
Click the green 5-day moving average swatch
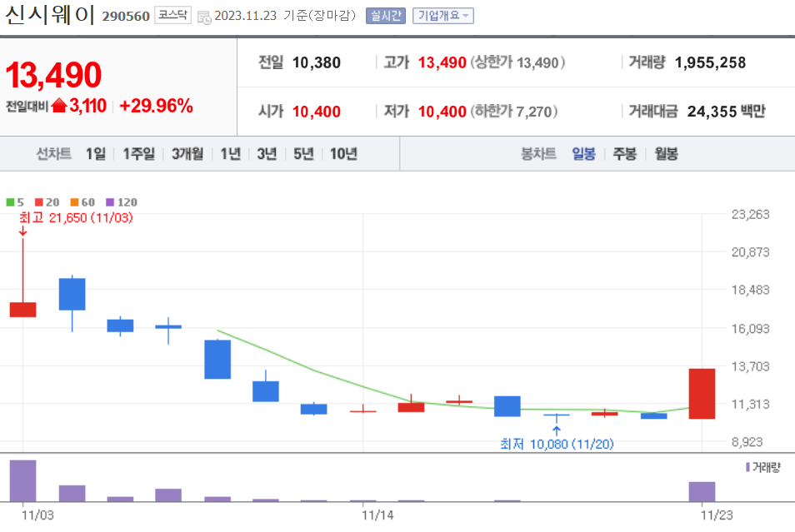tap(10, 202)
